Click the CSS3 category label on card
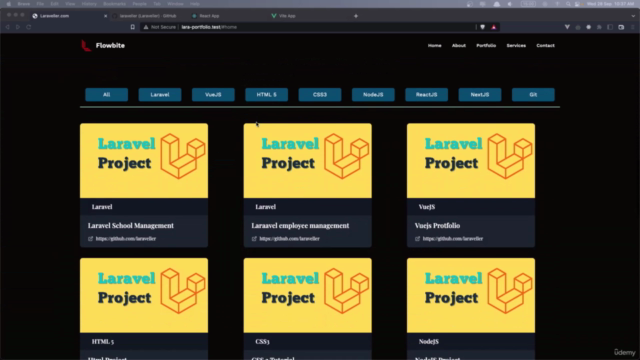The image size is (640, 360). coord(262,342)
